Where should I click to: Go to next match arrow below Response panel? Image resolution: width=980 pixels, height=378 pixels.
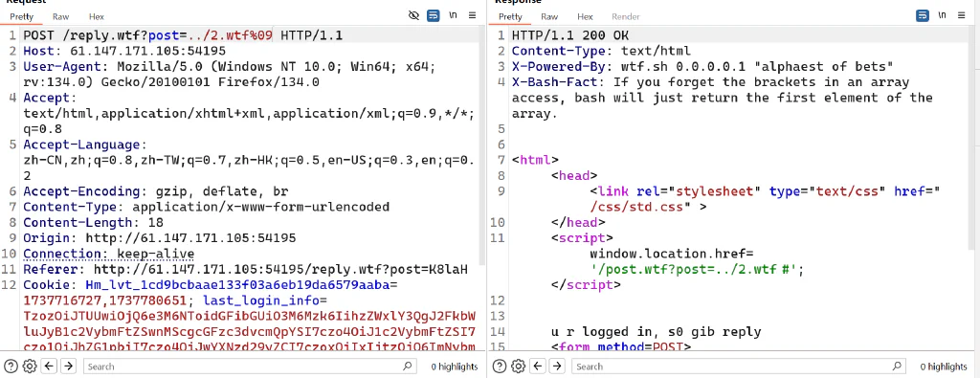click(x=558, y=367)
